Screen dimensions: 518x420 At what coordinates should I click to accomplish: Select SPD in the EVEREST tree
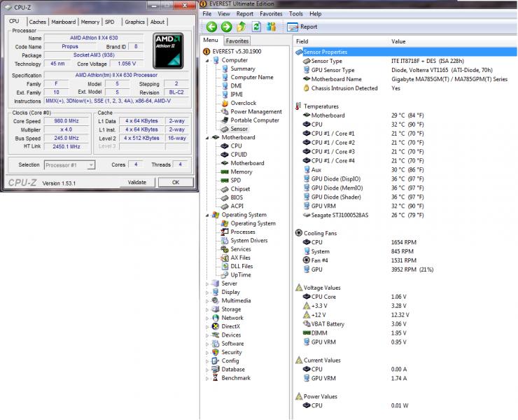click(235, 181)
